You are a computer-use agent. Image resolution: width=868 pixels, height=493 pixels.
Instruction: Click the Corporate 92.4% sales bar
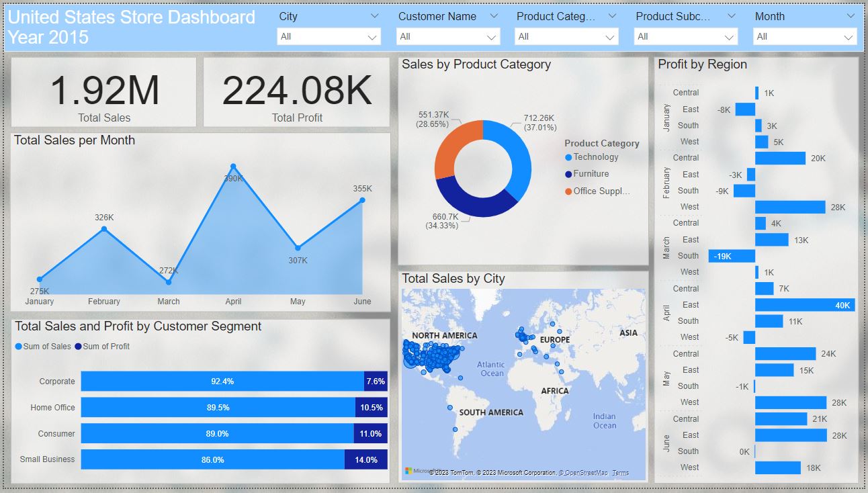[222, 382]
